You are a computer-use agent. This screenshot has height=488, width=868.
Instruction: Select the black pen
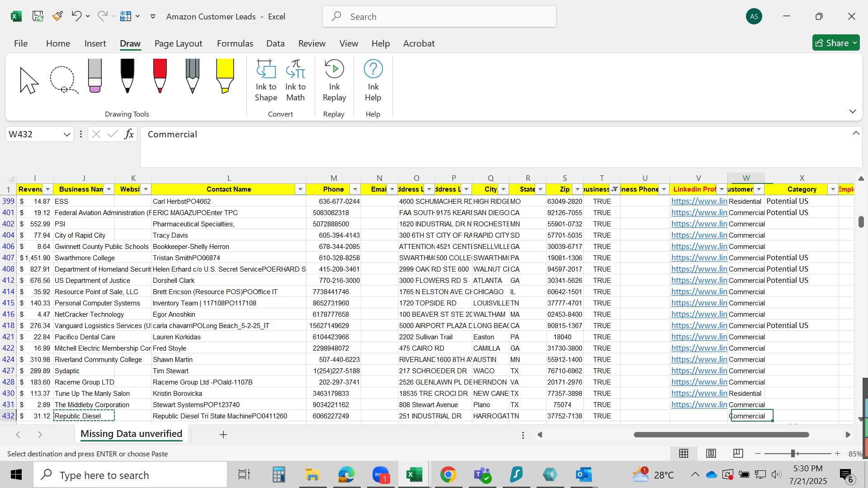[127, 76]
